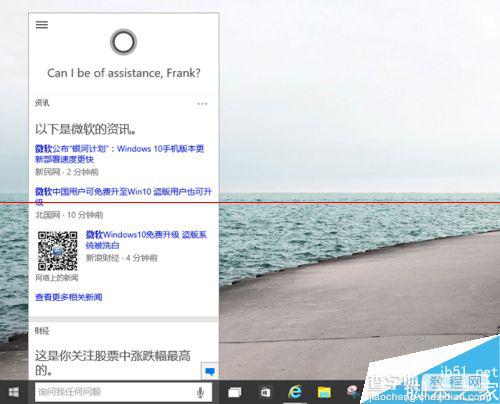Open the 资讯 card options ellipsis

[202, 104]
